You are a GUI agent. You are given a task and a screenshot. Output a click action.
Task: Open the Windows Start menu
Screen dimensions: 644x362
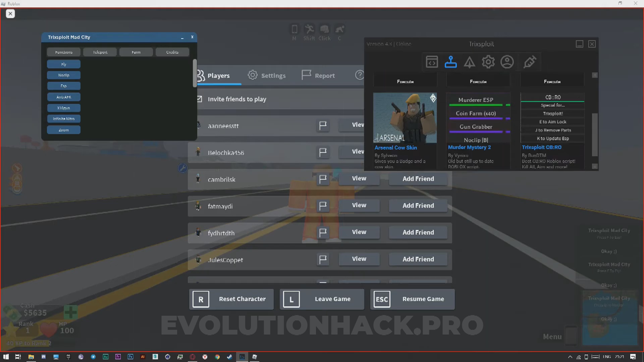[x=6, y=357]
